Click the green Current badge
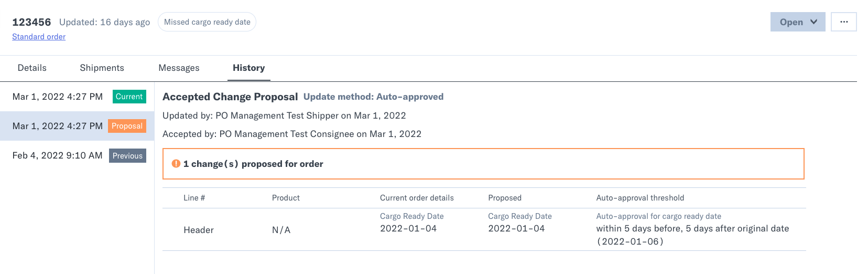Image resolution: width=868 pixels, height=274 pixels. coord(129,97)
